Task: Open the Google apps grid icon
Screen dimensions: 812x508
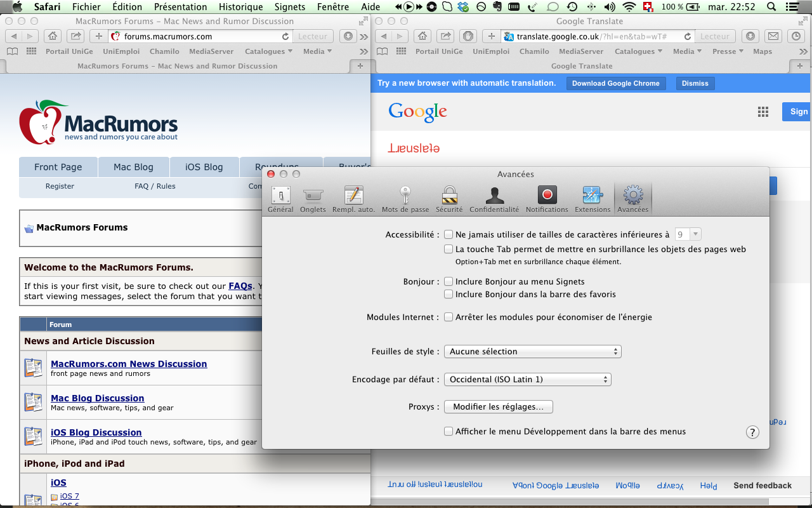Action: [x=763, y=112]
